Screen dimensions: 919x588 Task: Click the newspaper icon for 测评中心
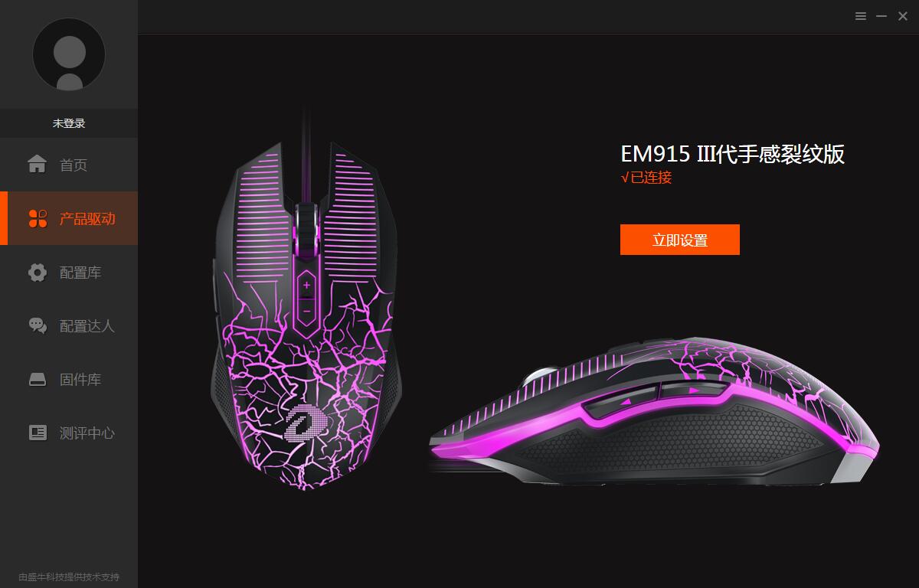[x=38, y=433]
